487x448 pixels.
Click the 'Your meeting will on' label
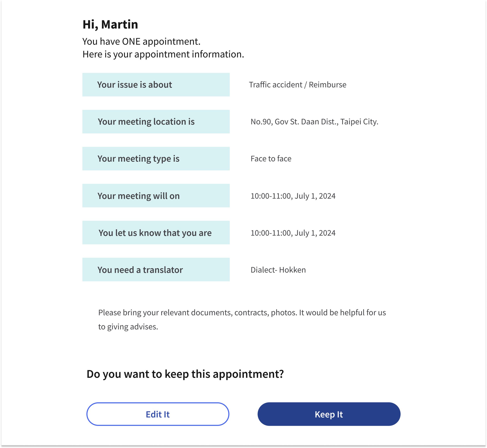click(x=156, y=196)
